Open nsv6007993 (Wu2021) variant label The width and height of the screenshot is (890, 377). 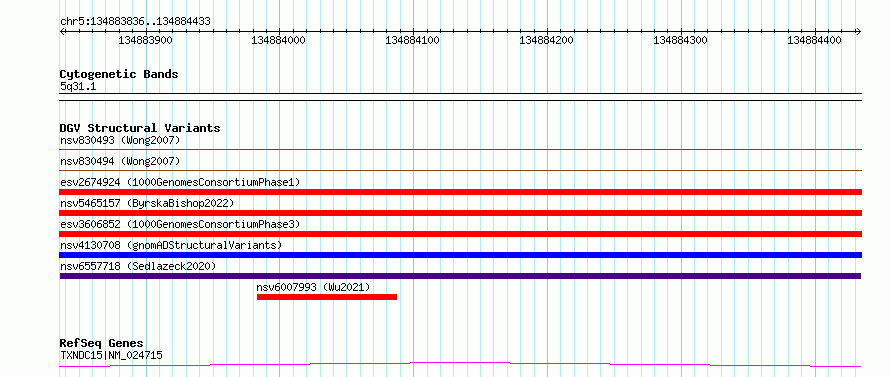pyautogui.click(x=313, y=287)
